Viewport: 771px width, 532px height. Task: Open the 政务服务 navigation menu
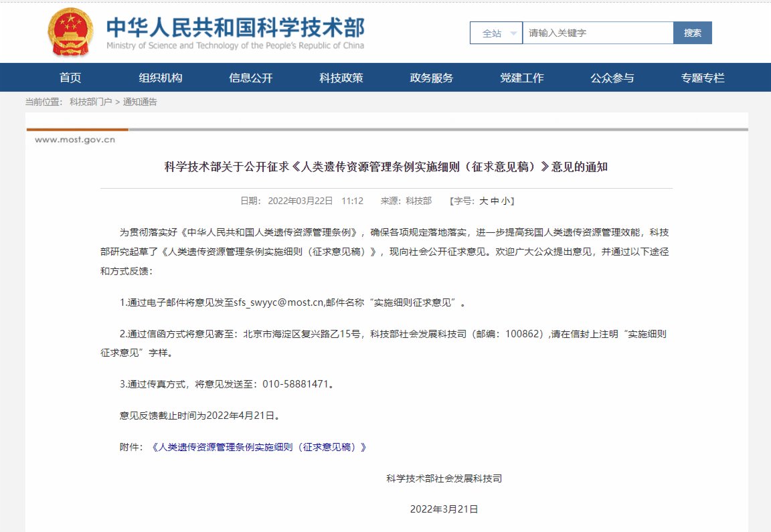(431, 78)
